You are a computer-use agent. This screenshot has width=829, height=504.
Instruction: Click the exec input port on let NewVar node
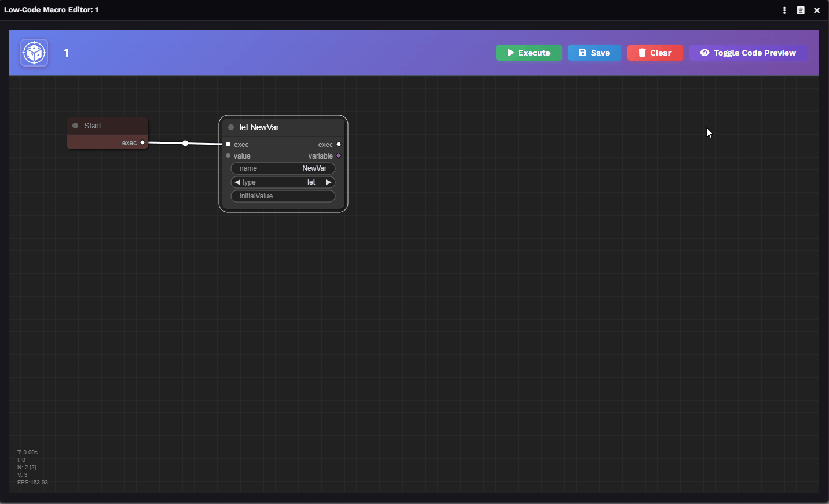point(228,144)
